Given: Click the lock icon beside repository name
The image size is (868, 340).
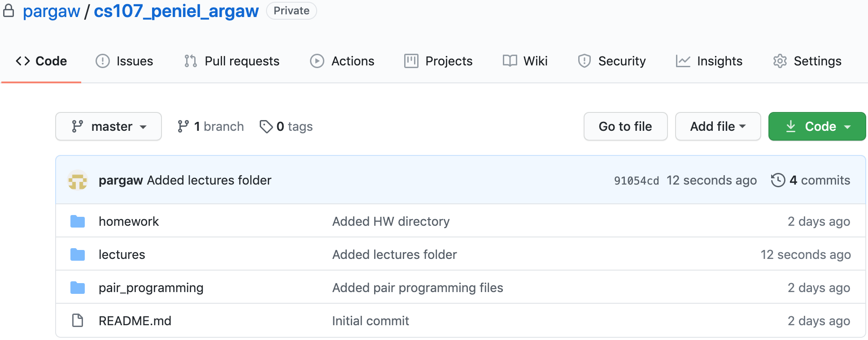Looking at the screenshot, I should click(9, 10).
